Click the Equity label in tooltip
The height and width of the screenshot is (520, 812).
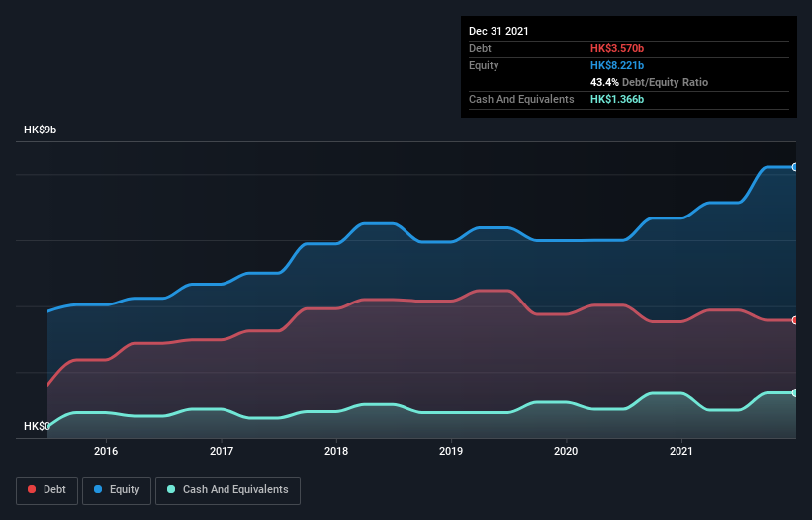coord(484,65)
